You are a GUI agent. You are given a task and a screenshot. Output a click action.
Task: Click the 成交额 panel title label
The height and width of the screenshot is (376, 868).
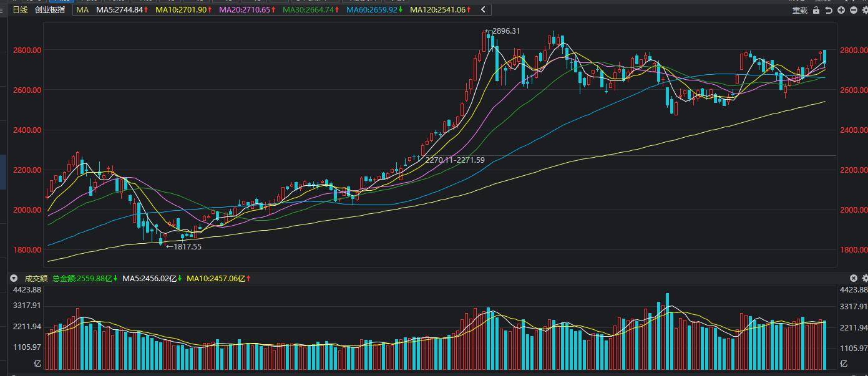[36, 279]
